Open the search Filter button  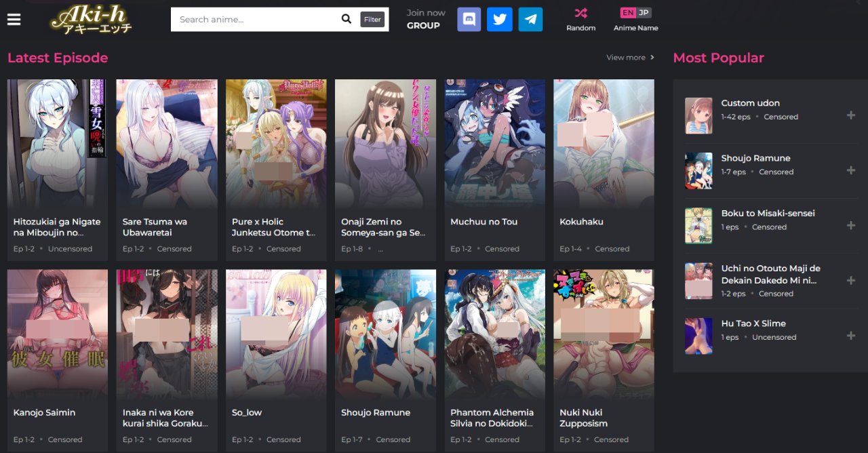[372, 20]
